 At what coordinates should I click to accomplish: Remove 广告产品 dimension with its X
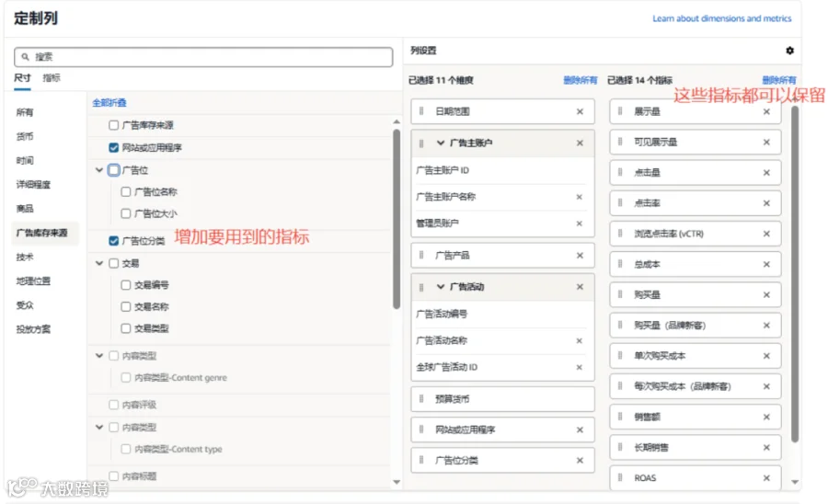tap(580, 256)
